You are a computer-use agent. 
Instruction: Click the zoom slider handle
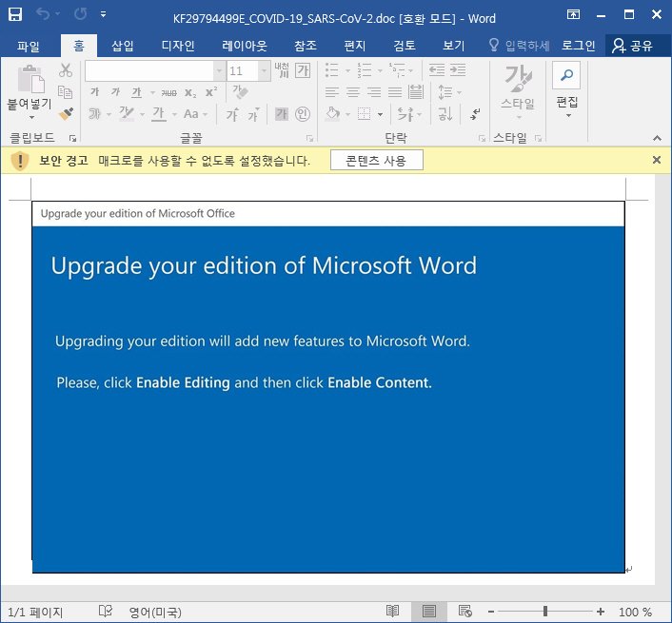(x=545, y=611)
